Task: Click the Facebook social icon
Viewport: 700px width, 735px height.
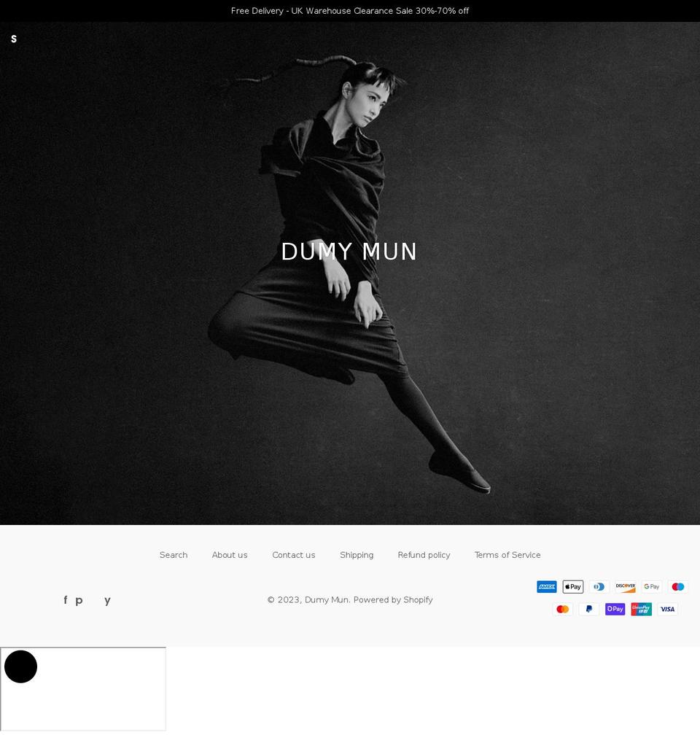Action: [65, 600]
